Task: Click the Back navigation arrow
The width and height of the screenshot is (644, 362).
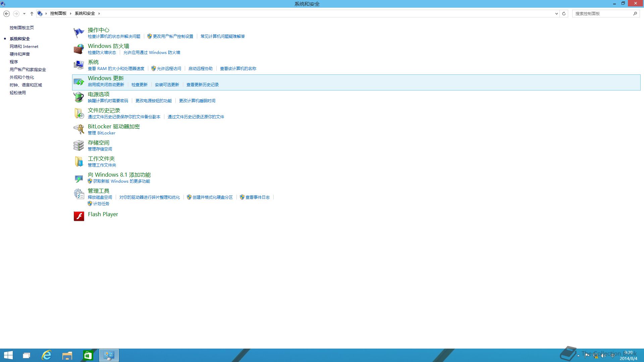Action: pos(6,13)
